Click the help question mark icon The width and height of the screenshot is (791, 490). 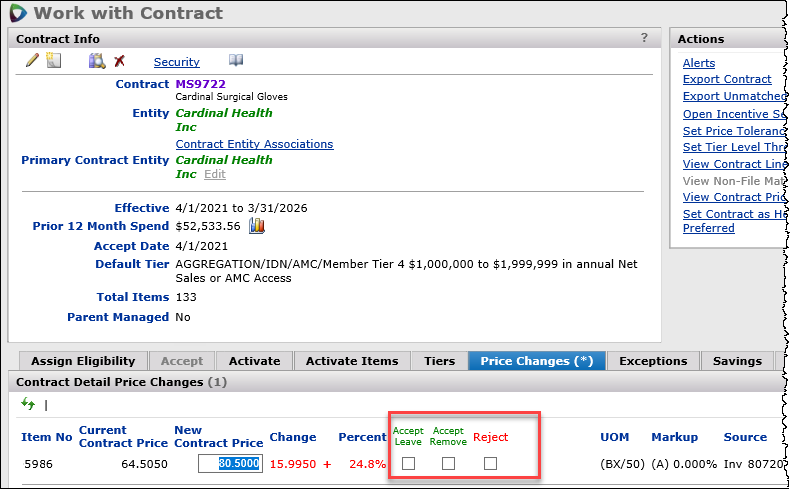[644, 38]
